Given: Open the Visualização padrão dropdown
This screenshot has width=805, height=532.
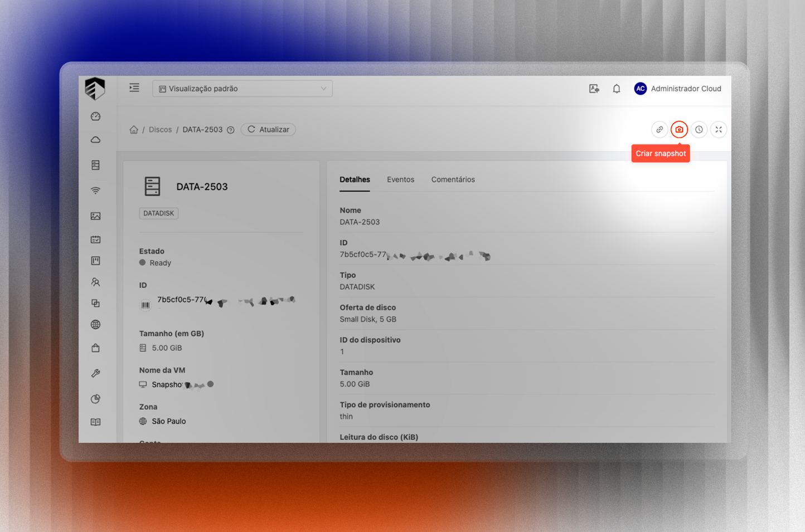Looking at the screenshot, I should 243,89.
